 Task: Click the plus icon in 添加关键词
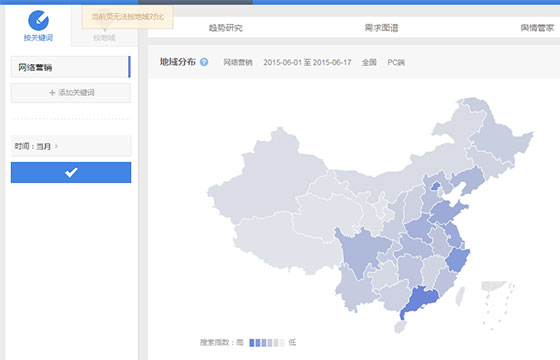(x=52, y=93)
